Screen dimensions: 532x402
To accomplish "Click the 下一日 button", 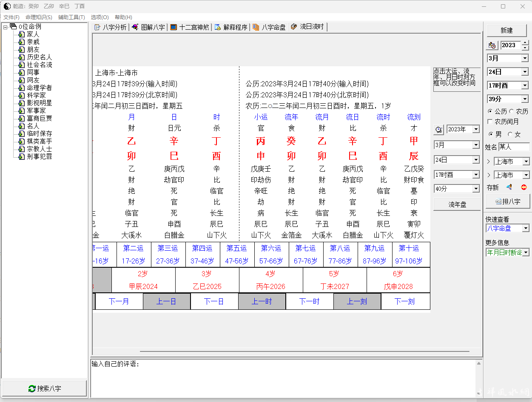I will (x=214, y=301).
